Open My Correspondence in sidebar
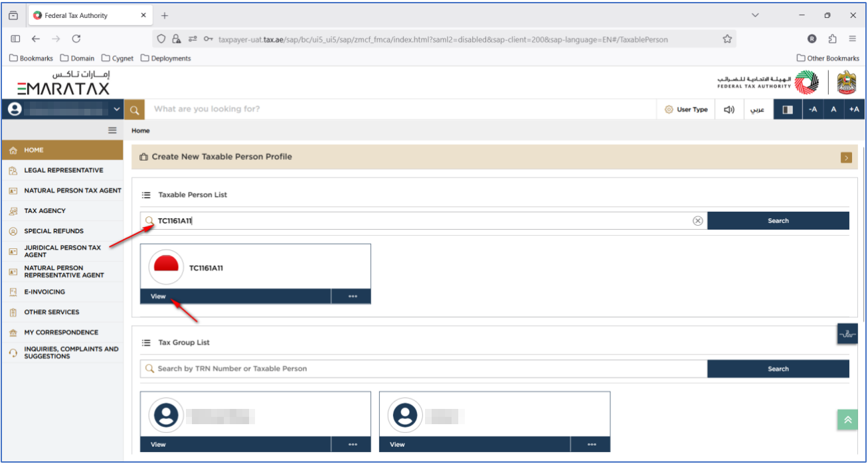Viewport: 868px width, 464px height. pos(62,333)
